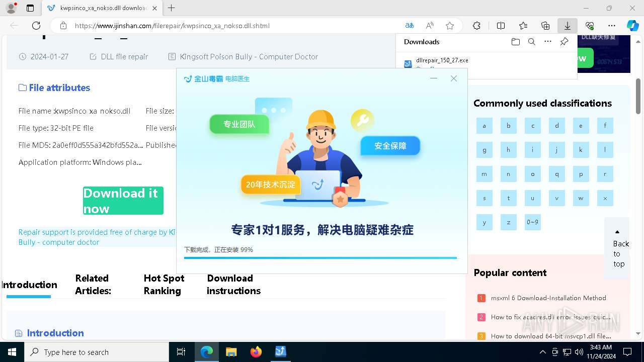This screenshot has width=644, height=362.
Task: Add a new browser tab
Action: pos(172,8)
